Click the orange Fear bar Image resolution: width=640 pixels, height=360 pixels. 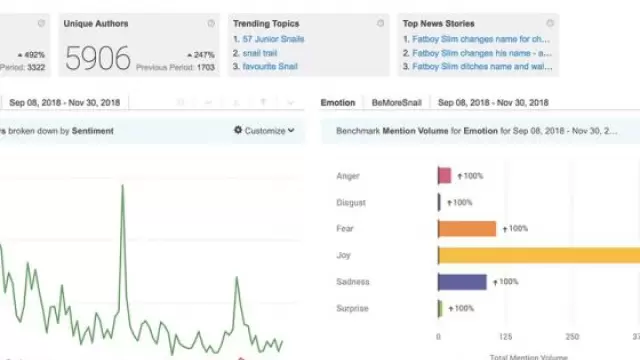coord(467,229)
